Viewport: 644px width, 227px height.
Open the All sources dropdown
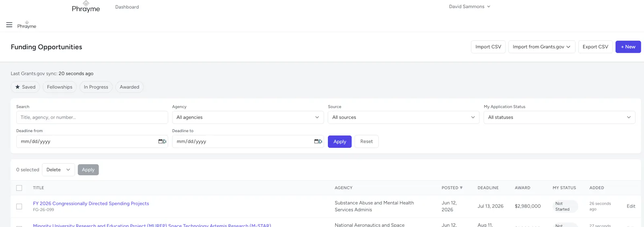pyautogui.click(x=404, y=118)
